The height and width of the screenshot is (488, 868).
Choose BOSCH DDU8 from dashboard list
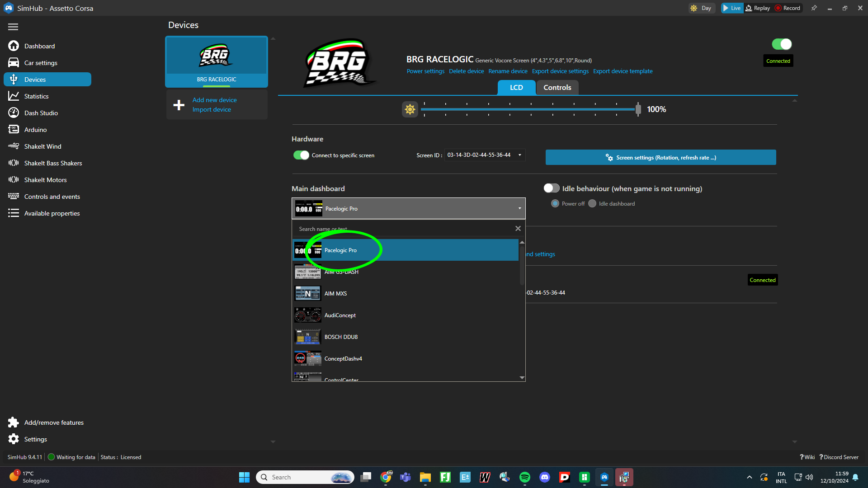(406, 337)
